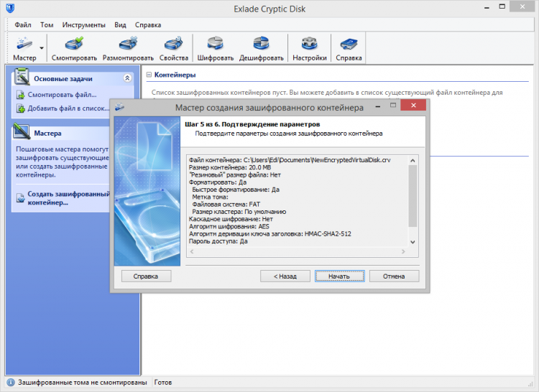Select the Файловая система: FAT line

pos(226,204)
